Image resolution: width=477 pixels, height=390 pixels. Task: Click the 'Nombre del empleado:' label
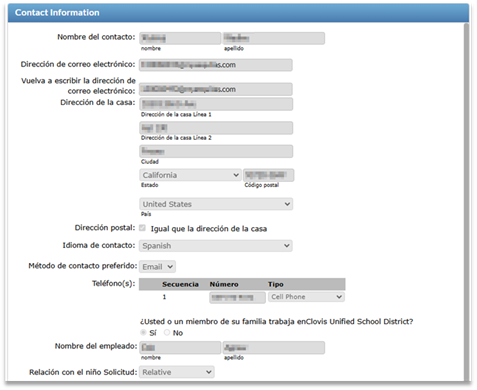click(96, 346)
